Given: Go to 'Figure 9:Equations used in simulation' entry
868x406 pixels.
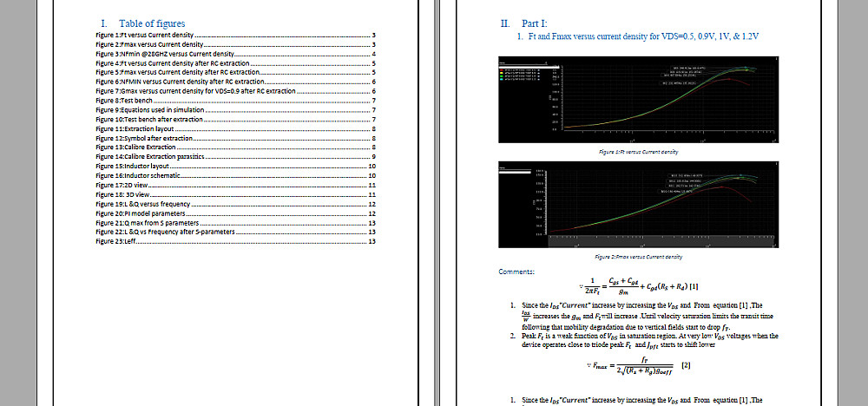Looking at the screenshot, I should click(236, 109).
